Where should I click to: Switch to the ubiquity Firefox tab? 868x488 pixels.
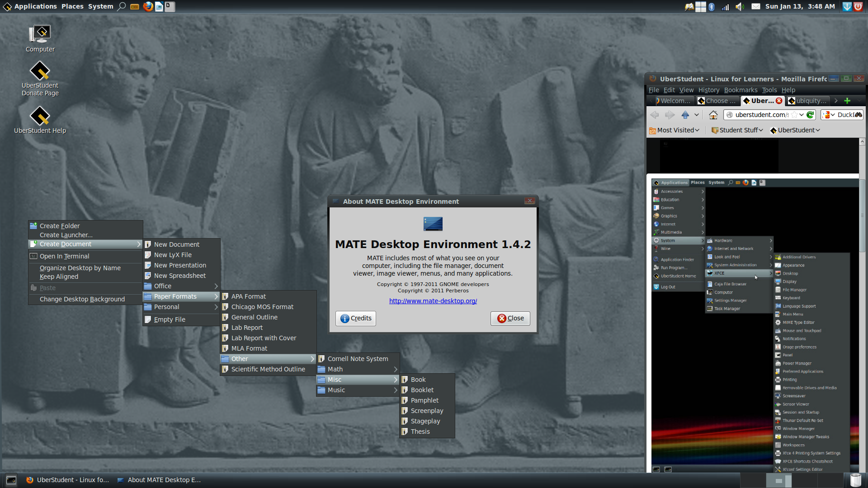coord(807,101)
